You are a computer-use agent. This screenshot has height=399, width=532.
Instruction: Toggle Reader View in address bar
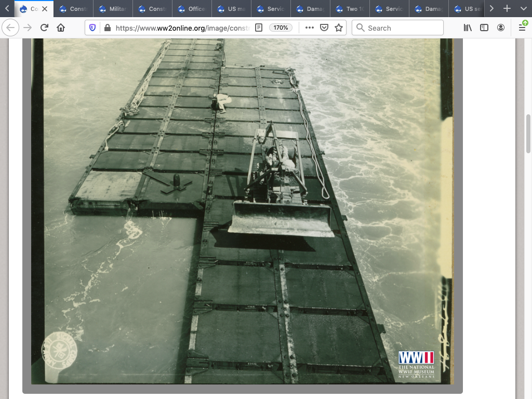pos(259,28)
